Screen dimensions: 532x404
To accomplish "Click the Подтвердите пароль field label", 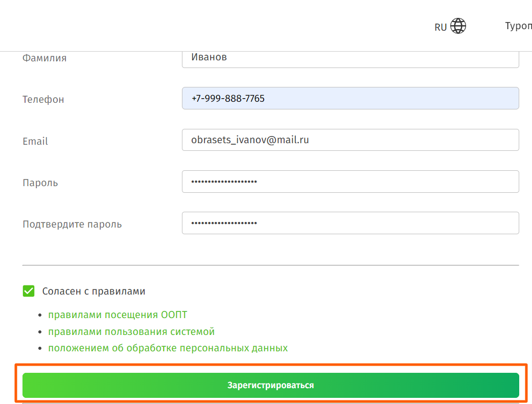I will pyautogui.click(x=72, y=225).
